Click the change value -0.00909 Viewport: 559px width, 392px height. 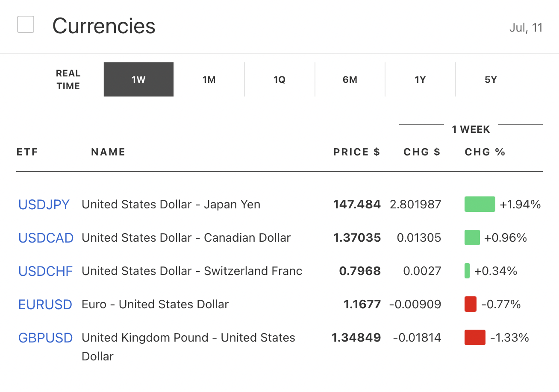[x=415, y=304]
